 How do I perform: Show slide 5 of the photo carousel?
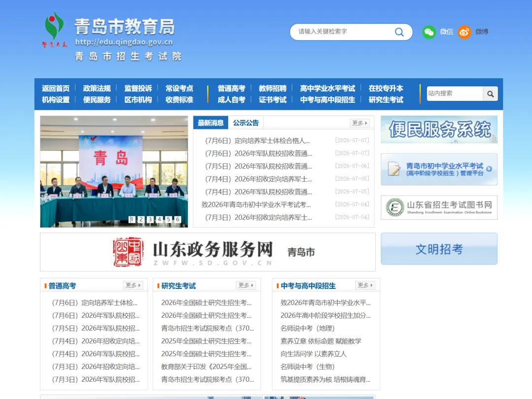168,219
